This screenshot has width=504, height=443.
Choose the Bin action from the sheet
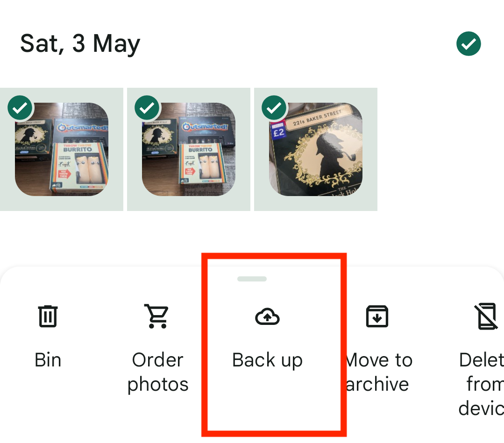coord(47,359)
